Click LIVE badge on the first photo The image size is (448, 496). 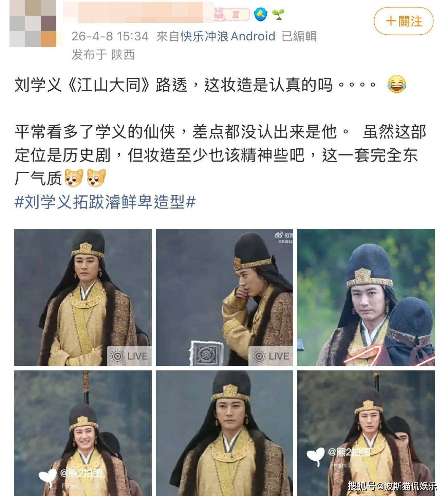point(129,356)
